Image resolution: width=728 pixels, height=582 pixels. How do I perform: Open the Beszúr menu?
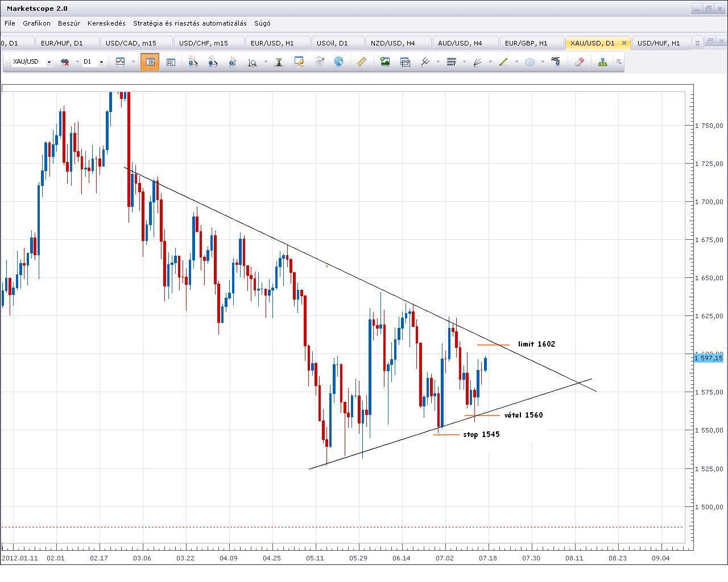click(69, 23)
